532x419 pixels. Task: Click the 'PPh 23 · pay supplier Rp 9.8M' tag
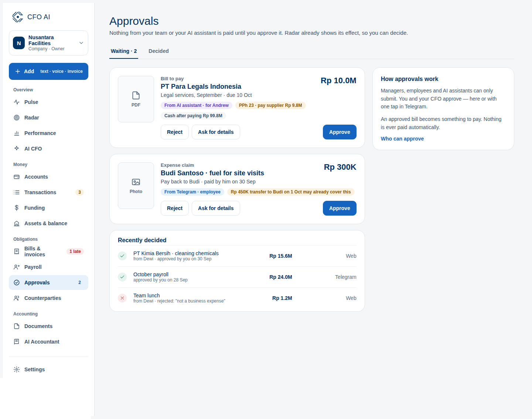coord(270,105)
